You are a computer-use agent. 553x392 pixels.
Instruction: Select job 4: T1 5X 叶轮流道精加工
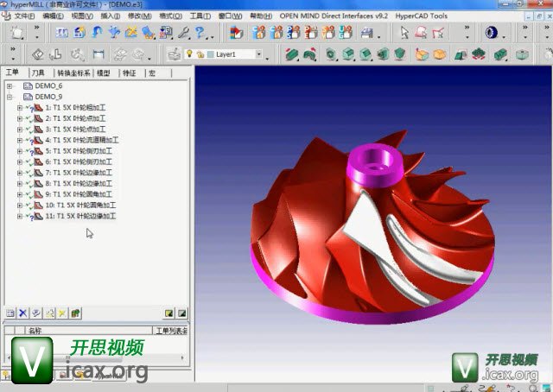(x=86, y=140)
